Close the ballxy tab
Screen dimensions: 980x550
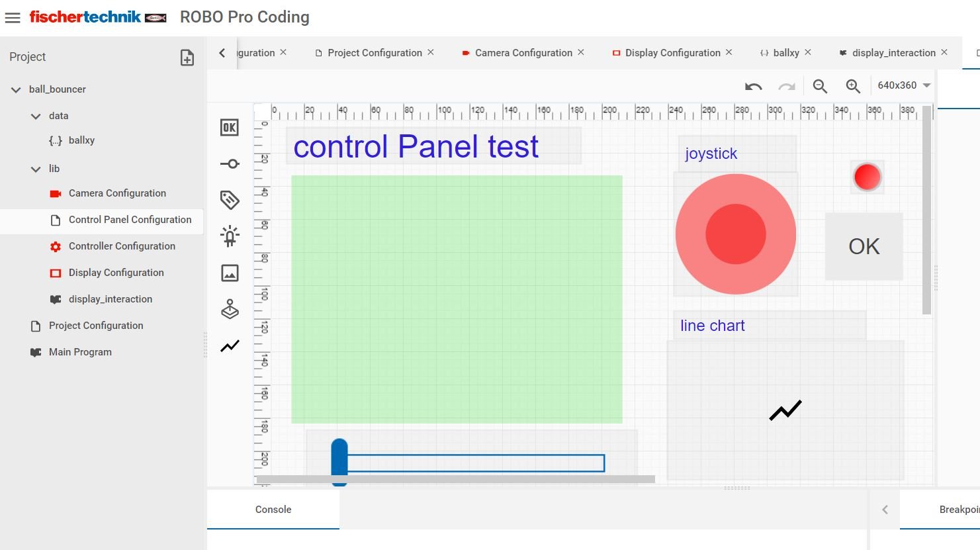tap(808, 52)
